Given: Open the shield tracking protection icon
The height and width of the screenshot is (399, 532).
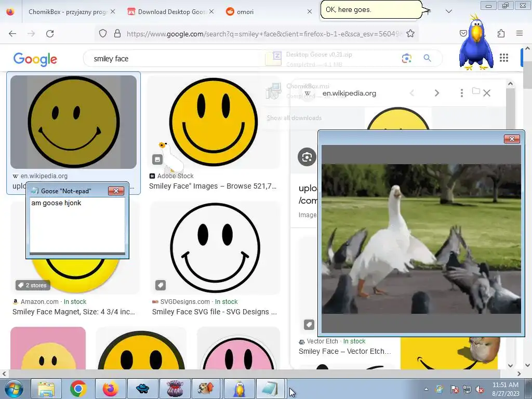Looking at the screenshot, I should tap(103, 33).
